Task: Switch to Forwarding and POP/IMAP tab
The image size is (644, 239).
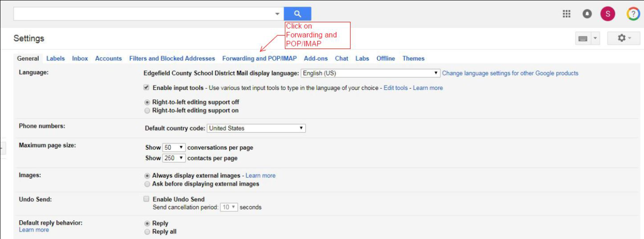Action: (x=259, y=58)
